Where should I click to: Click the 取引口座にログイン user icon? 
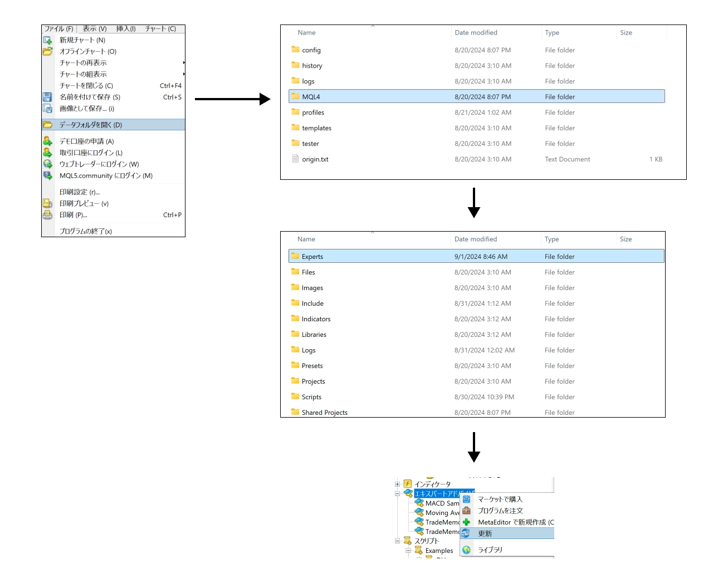(47, 153)
